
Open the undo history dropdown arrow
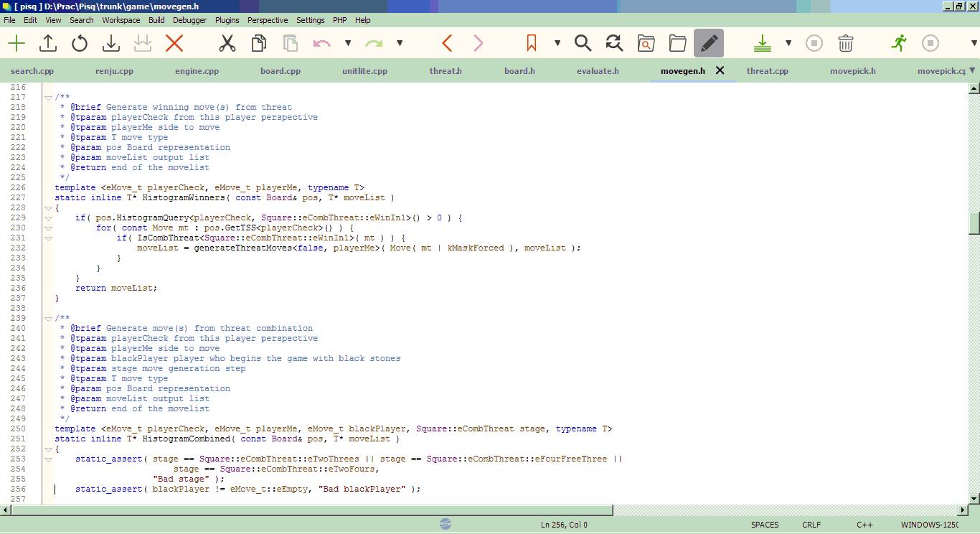(348, 43)
